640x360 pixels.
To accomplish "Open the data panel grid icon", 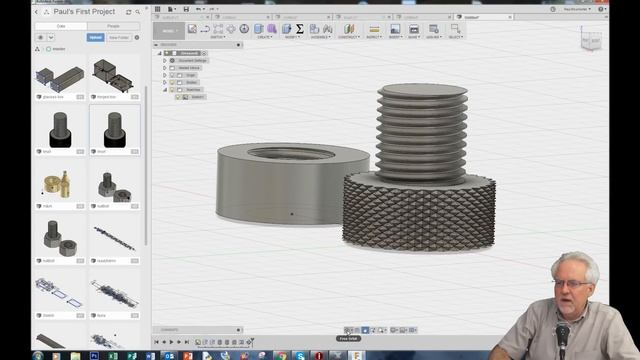I will pyautogui.click(x=158, y=9).
